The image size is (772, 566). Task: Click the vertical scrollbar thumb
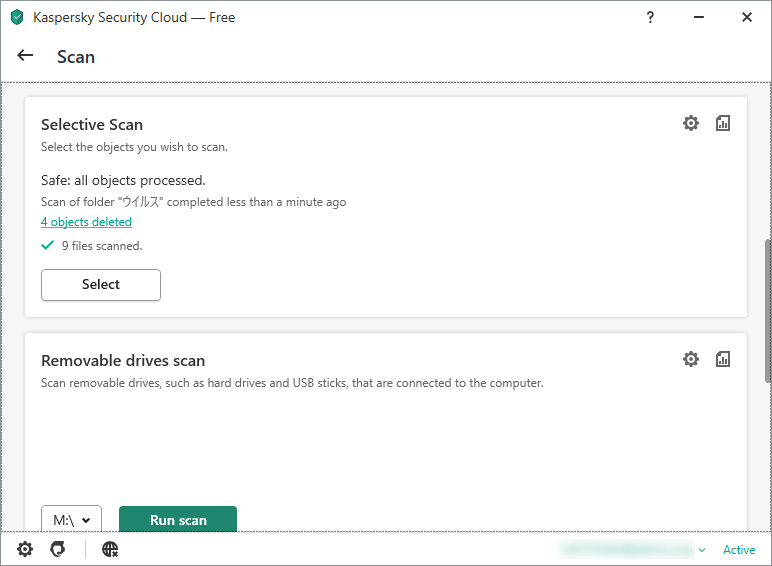[768, 311]
